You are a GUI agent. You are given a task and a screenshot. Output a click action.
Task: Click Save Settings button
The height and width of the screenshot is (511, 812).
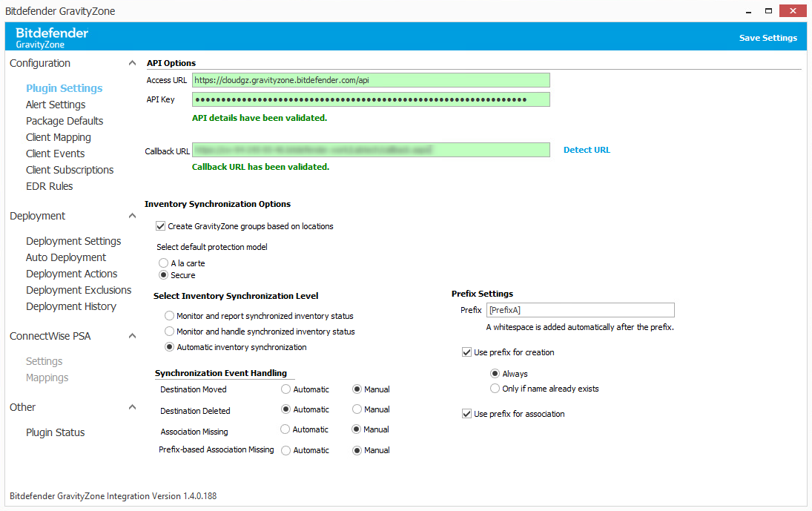point(768,38)
